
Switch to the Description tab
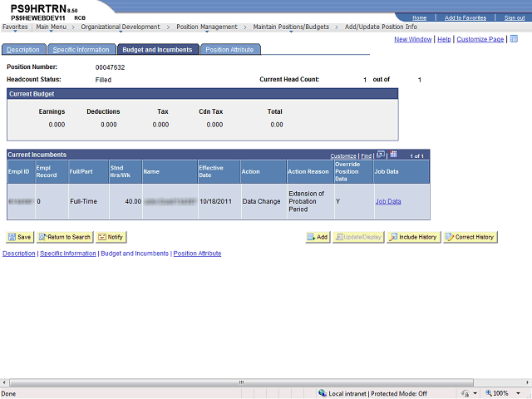[23, 50]
